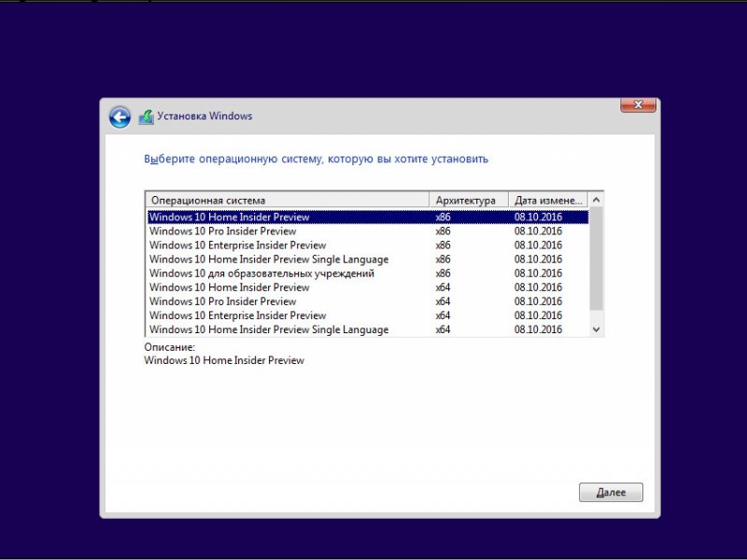Select Windows 10 Enterprise Insider Preview x86
747x560 pixels.
[368, 245]
